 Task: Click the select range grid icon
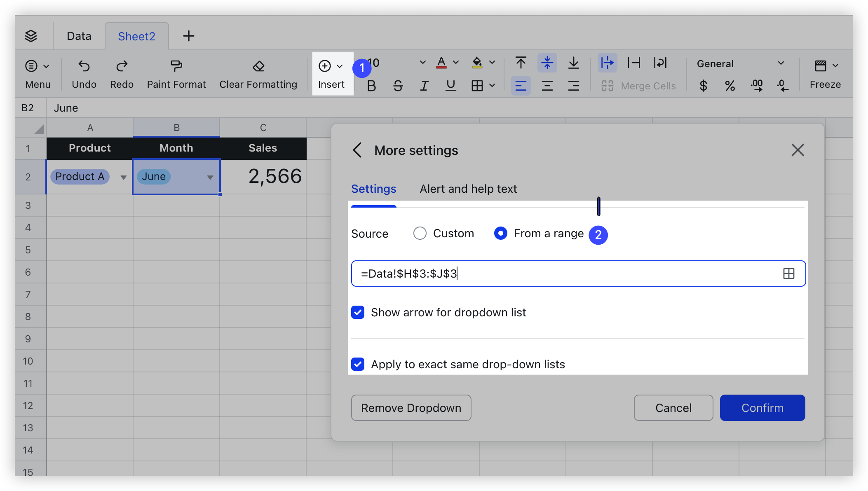[x=788, y=274]
